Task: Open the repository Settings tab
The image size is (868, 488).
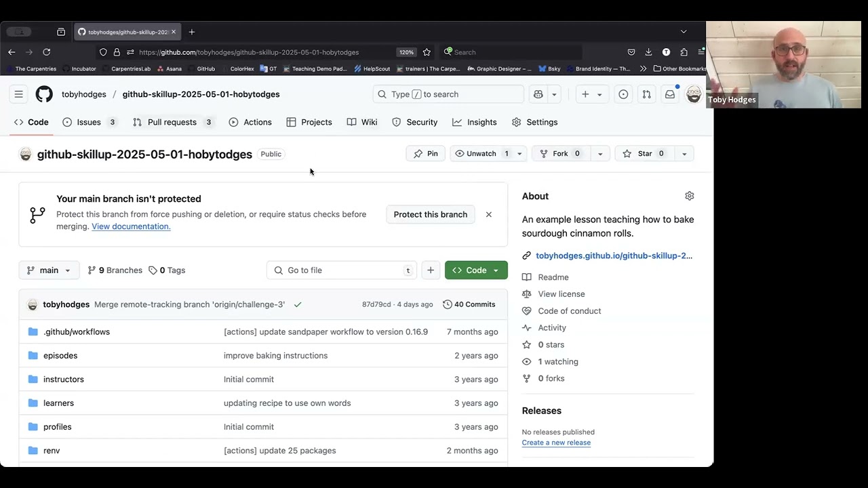Action: [534, 122]
